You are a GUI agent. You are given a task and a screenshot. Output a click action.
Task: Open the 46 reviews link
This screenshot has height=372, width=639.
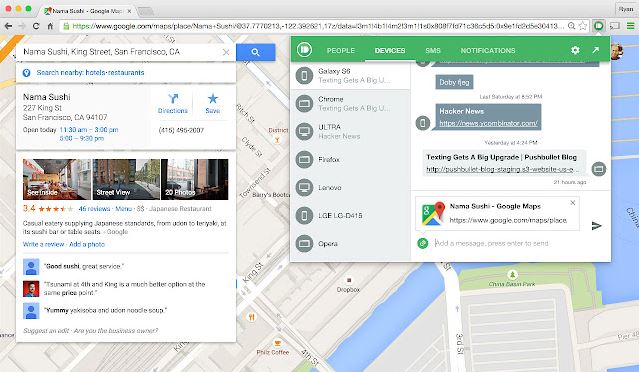[95, 209]
